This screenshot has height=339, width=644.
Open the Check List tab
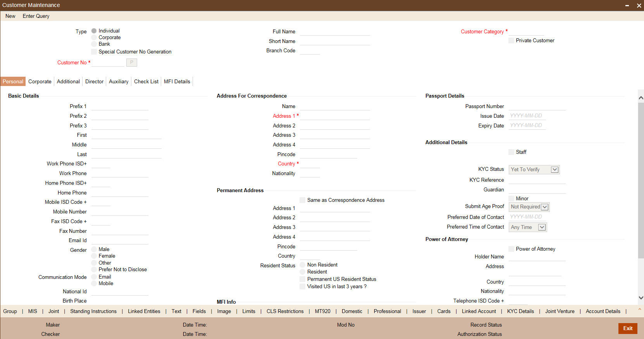pos(146,81)
